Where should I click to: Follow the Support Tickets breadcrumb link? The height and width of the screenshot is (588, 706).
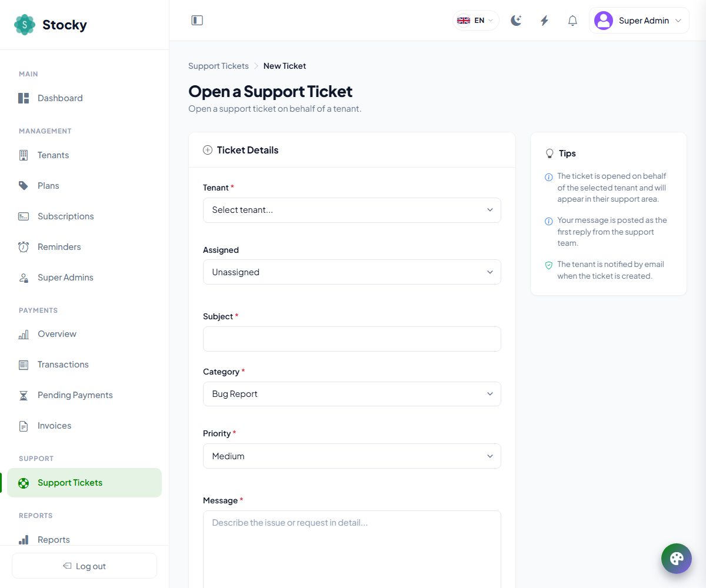(x=218, y=66)
